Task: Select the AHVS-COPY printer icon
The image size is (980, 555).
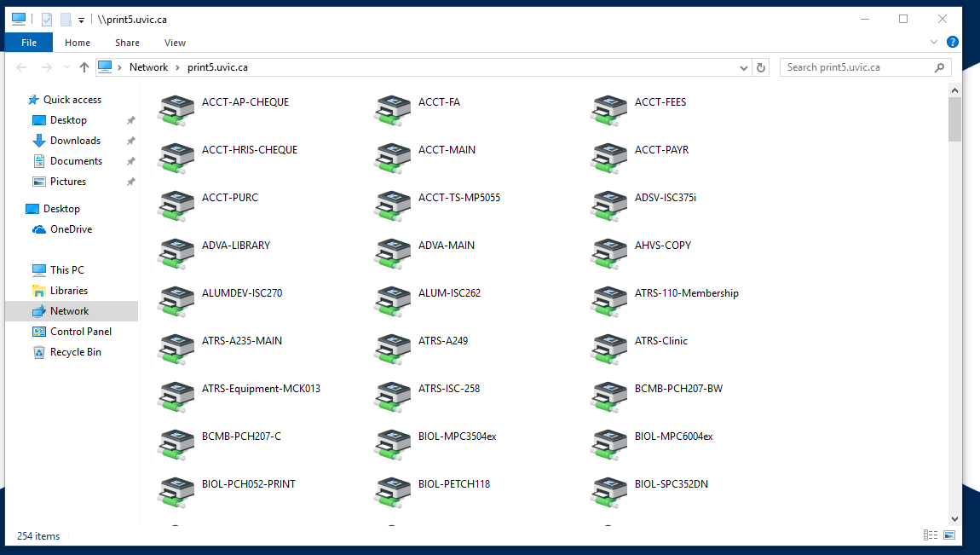Action: 608,253
